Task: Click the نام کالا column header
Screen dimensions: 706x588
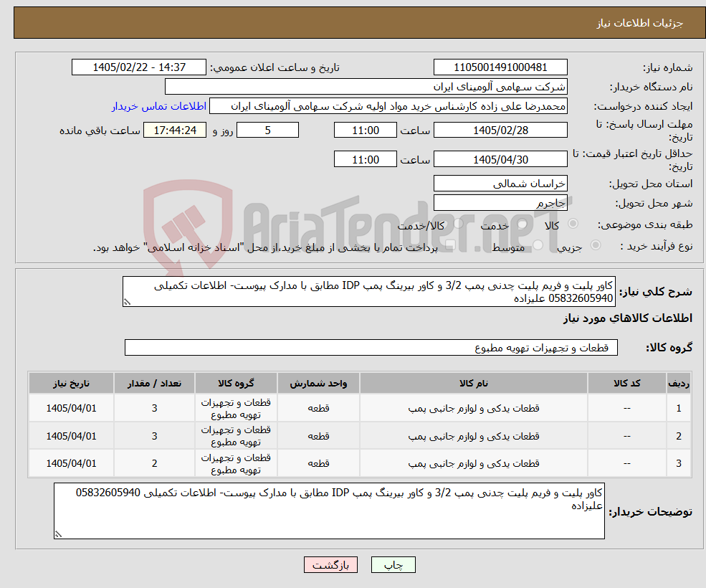Action: 474,383
